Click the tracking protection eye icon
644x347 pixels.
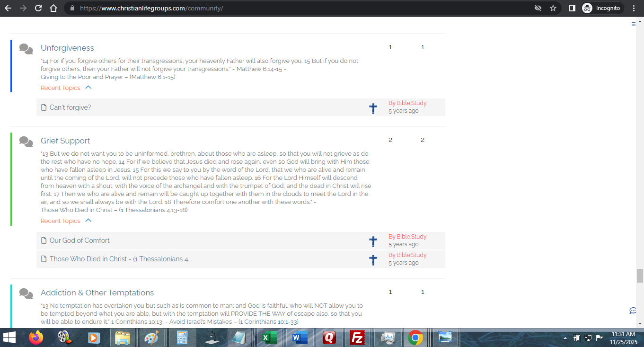pos(538,8)
